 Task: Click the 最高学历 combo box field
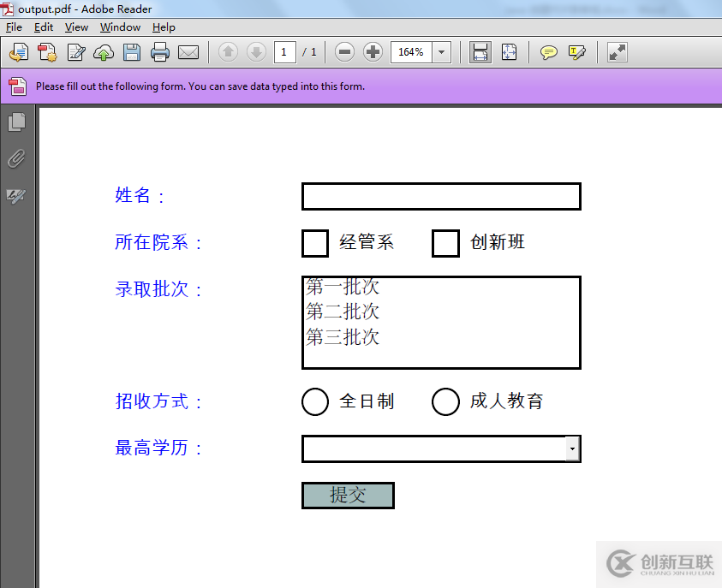point(441,448)
